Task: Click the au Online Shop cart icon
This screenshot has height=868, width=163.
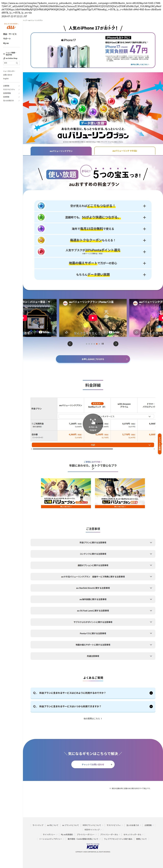Action: click(4, 58)
